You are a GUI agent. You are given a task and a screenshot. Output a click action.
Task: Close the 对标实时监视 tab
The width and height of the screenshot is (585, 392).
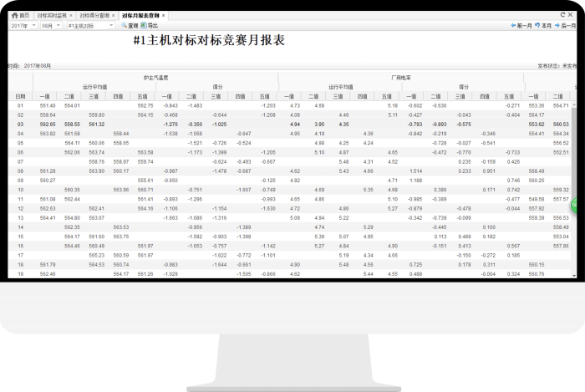tap(71, 15)
